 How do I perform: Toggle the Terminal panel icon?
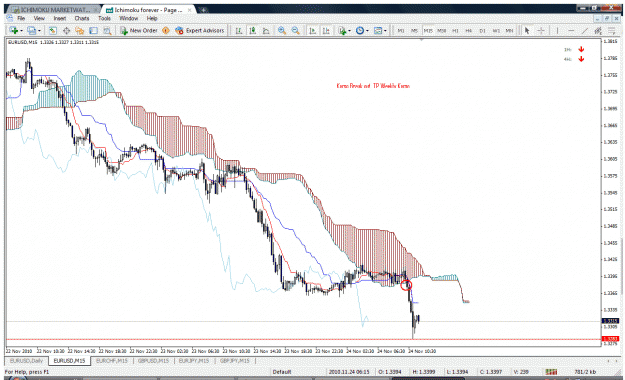coord(93,30)
